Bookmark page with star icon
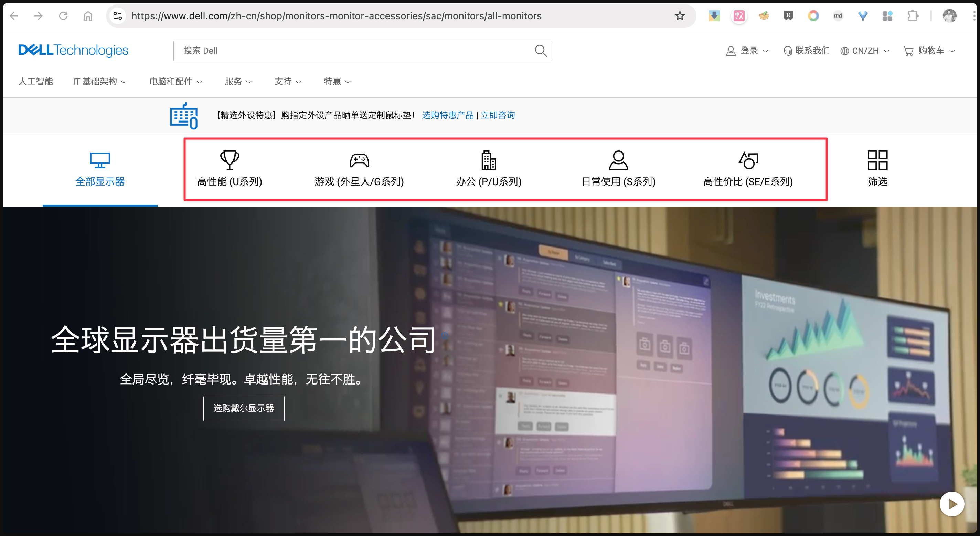 (x=680, y=15)
